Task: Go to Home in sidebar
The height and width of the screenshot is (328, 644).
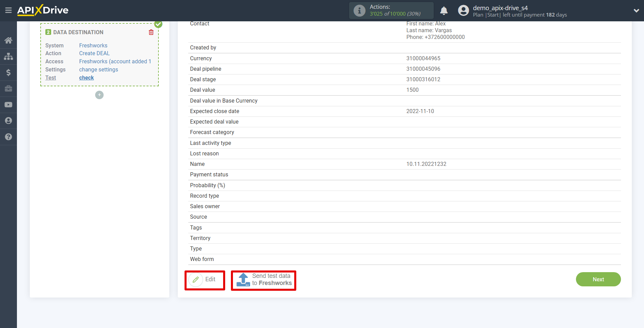Action: pos(8,40)
